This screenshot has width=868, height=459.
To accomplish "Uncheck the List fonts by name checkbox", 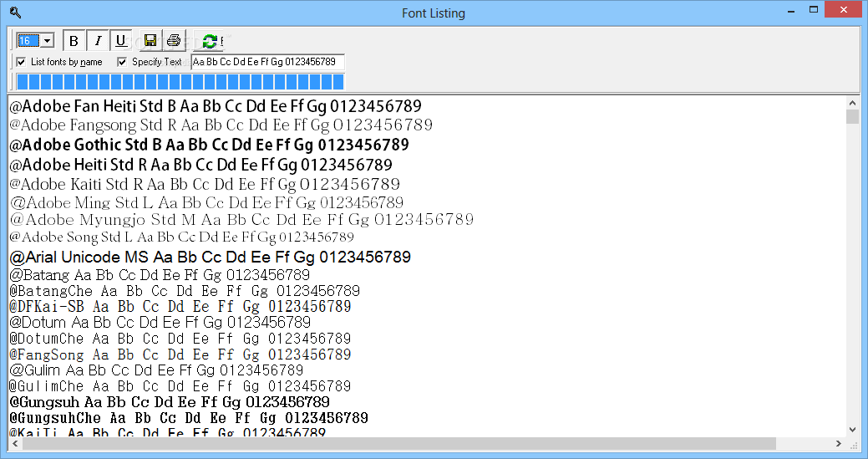I will point(21,62).
